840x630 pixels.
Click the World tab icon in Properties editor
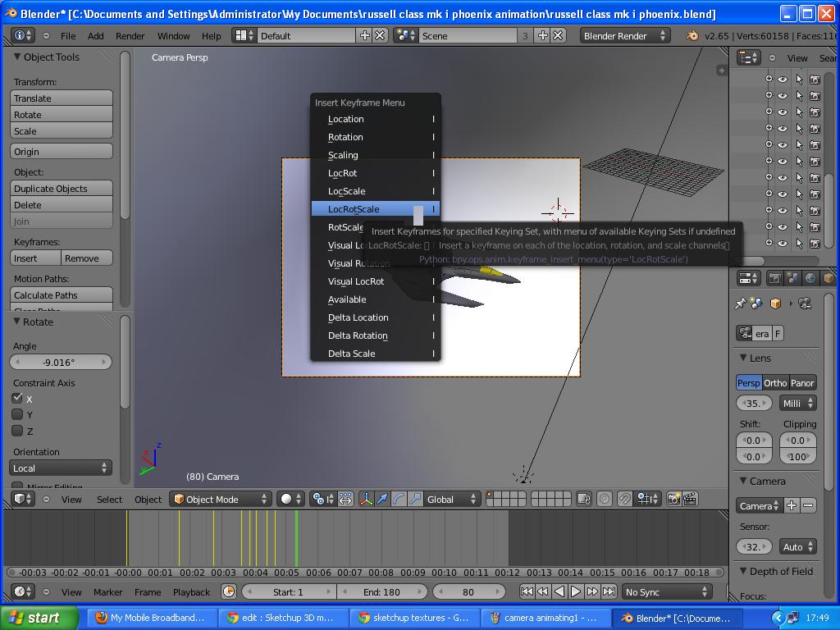click(810, 277)
